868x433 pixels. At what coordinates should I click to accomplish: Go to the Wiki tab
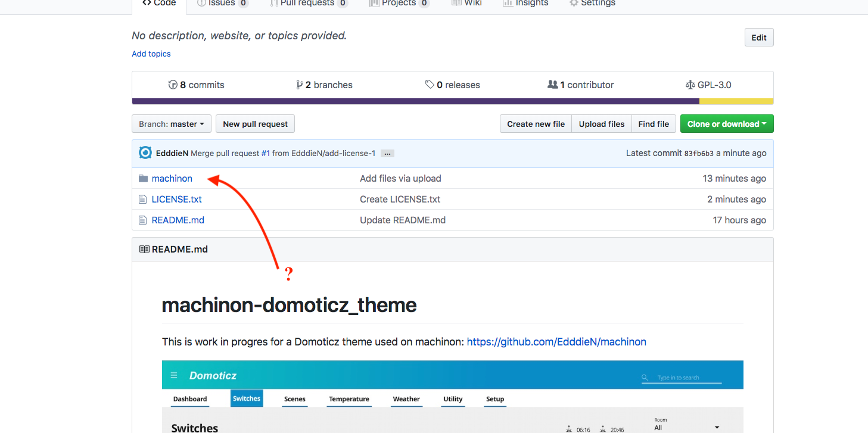466,4
